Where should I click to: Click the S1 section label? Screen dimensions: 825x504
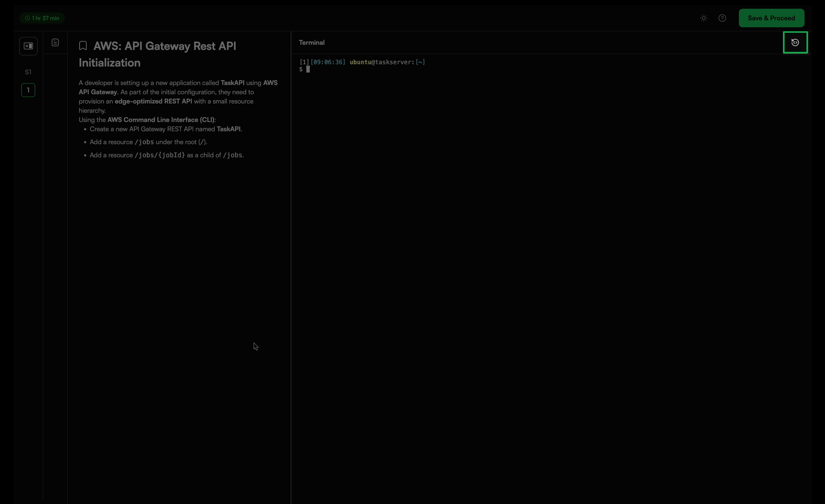(28, 72)
